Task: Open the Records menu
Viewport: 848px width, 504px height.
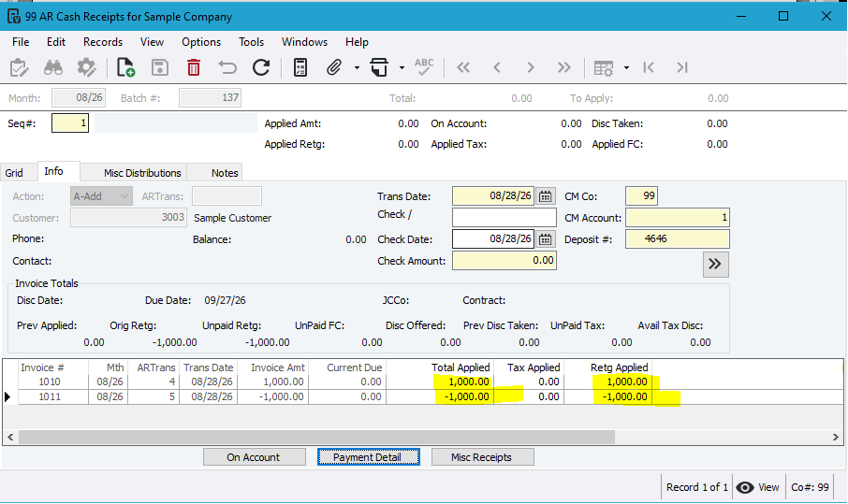Action: tap(103, 42)
